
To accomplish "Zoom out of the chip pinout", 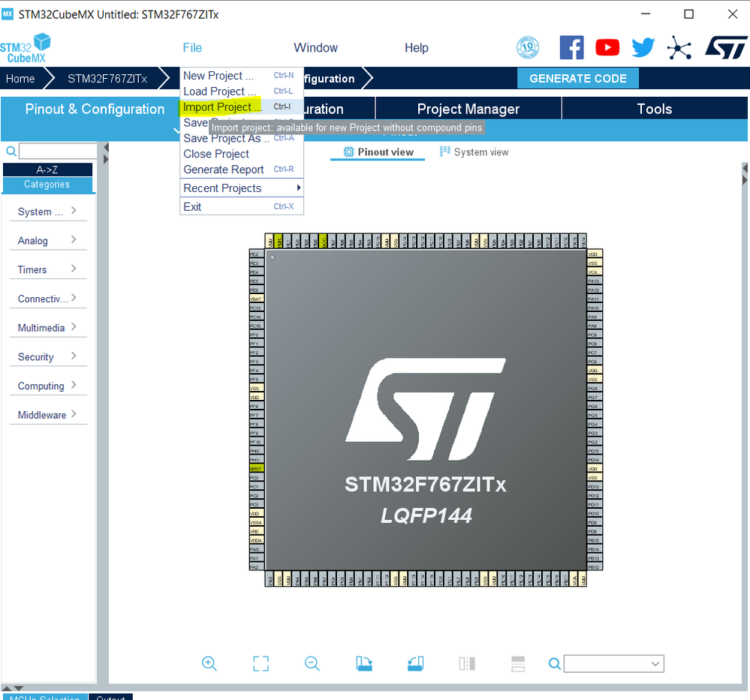I will 312,664.
